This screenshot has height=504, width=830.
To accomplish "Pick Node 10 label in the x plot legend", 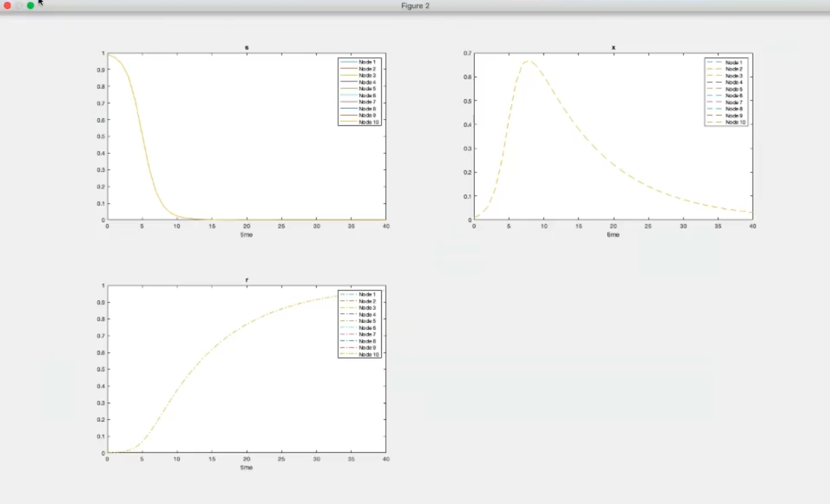I will 734,122.
